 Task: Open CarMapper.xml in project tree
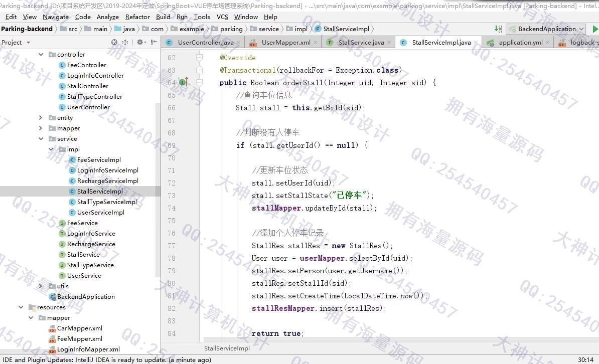[76, 328]
